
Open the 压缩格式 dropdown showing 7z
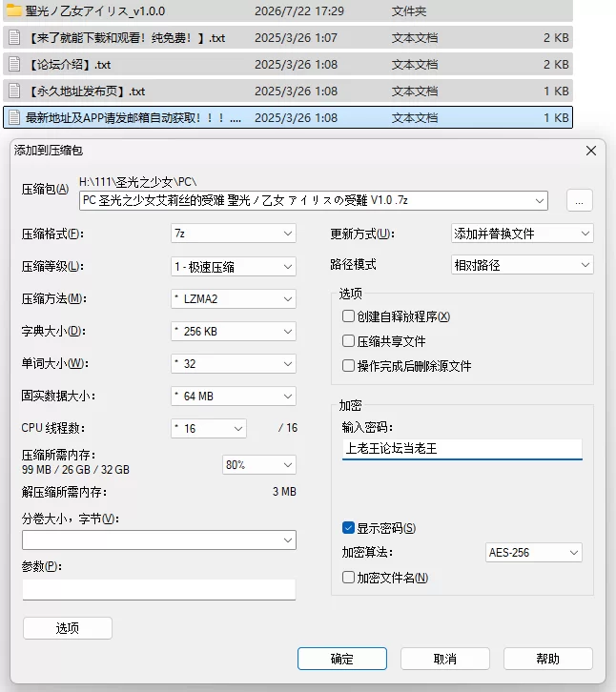[234, 233]
